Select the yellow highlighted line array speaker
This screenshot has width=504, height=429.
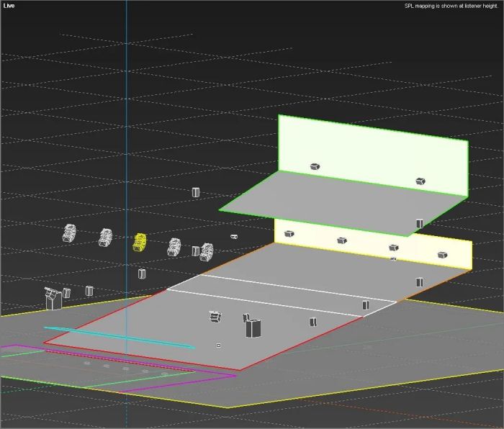point(140,243)
